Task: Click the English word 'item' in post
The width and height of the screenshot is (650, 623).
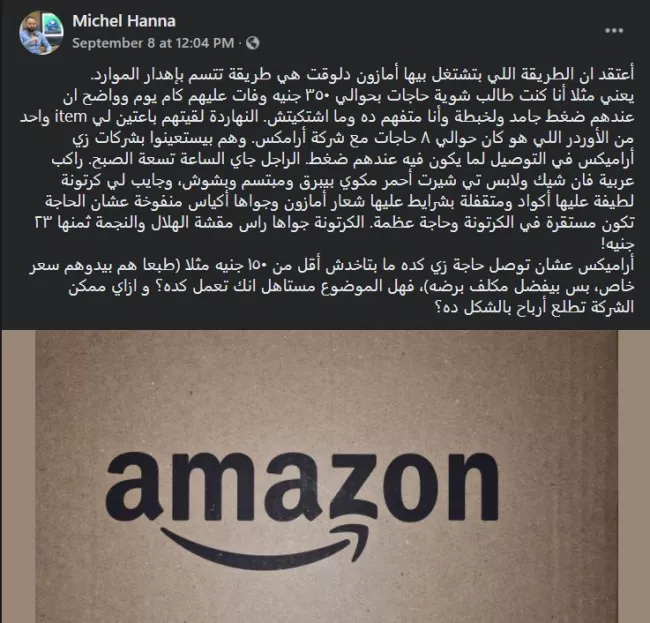Action: click(71, 117)
